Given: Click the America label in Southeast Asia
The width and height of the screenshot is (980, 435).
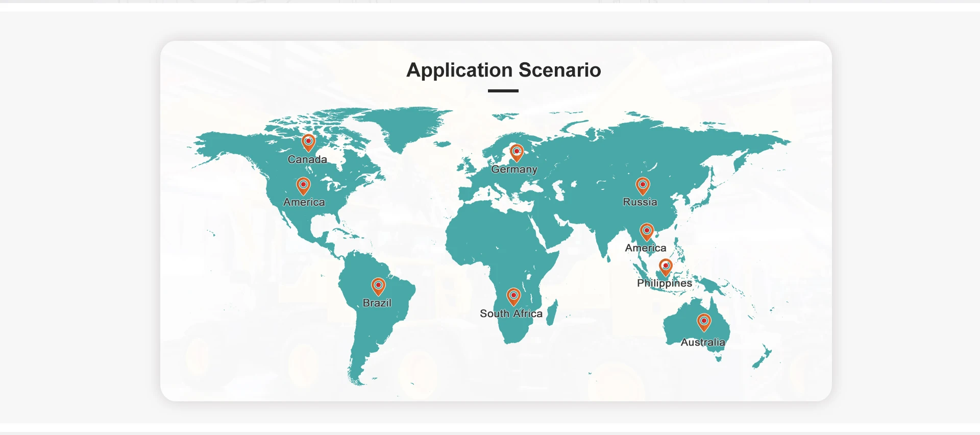Looking at the screenshot, I should (x=646, y=248).
